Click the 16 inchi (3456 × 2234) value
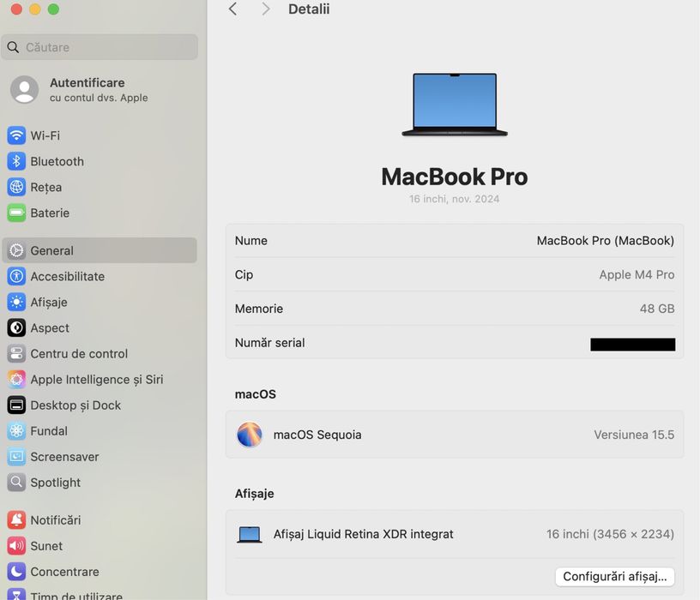 pos(610,534)
